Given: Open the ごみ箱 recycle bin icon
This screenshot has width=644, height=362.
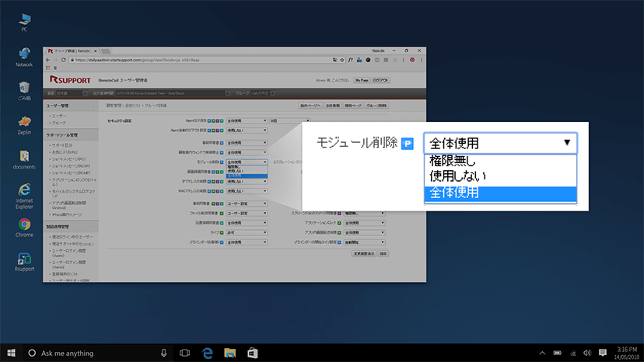Looking at the screenshot, I should coord(24,91).
